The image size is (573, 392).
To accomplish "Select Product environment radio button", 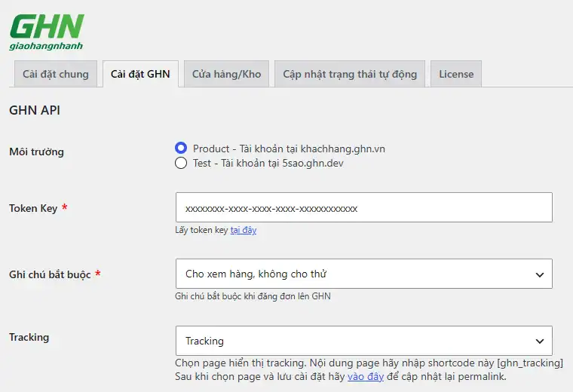I will (x=181, y=148).
